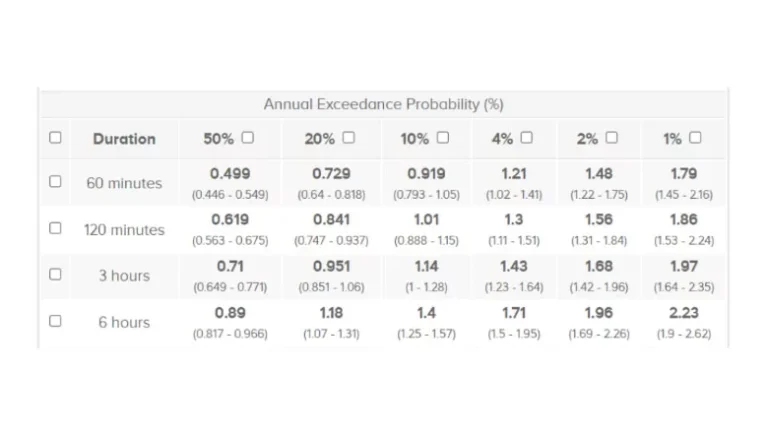Check the 2% column checkbox

(612, 138)
